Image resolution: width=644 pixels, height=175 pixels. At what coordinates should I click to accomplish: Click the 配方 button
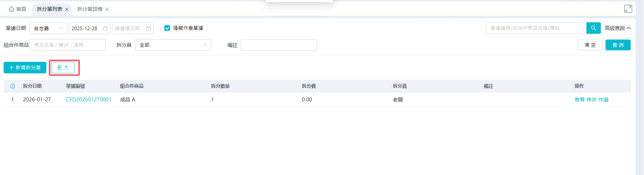click(x=63, y=68)
